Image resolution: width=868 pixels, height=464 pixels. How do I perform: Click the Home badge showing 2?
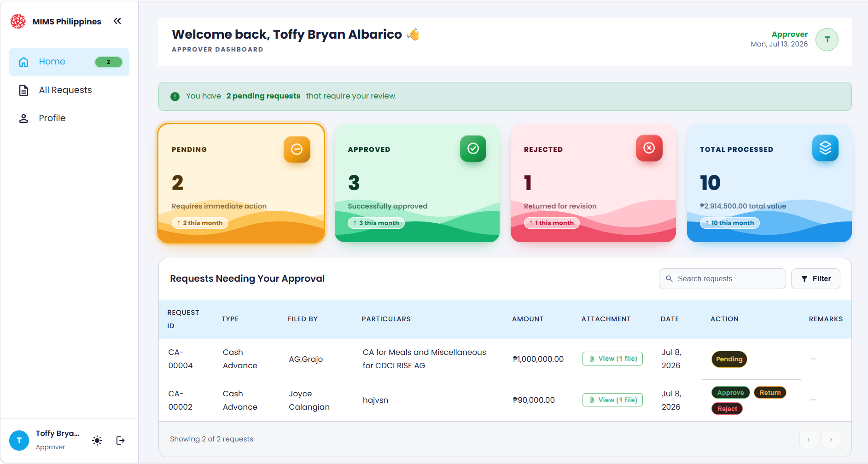(109, 62)
